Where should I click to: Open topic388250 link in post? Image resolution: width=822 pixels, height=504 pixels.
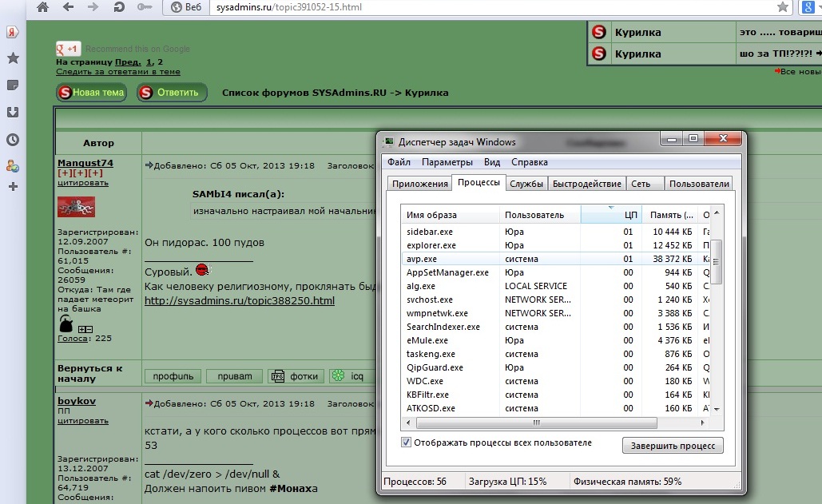point(240,301)
